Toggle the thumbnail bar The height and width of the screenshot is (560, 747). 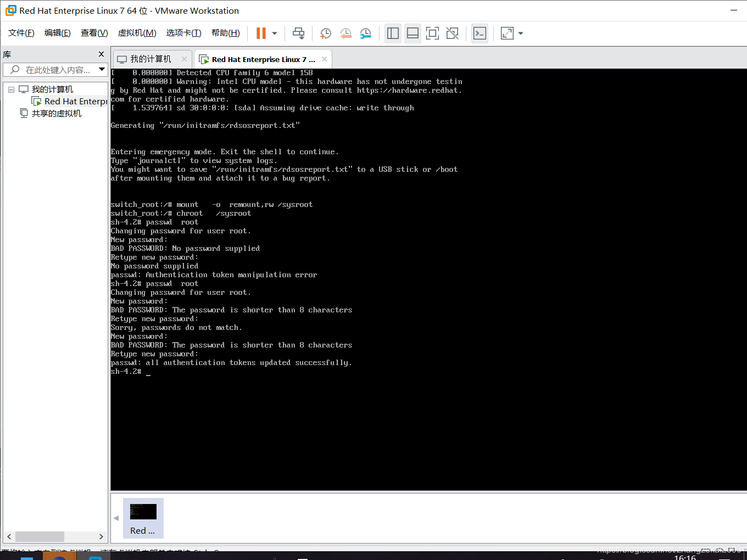click(412, 33)
